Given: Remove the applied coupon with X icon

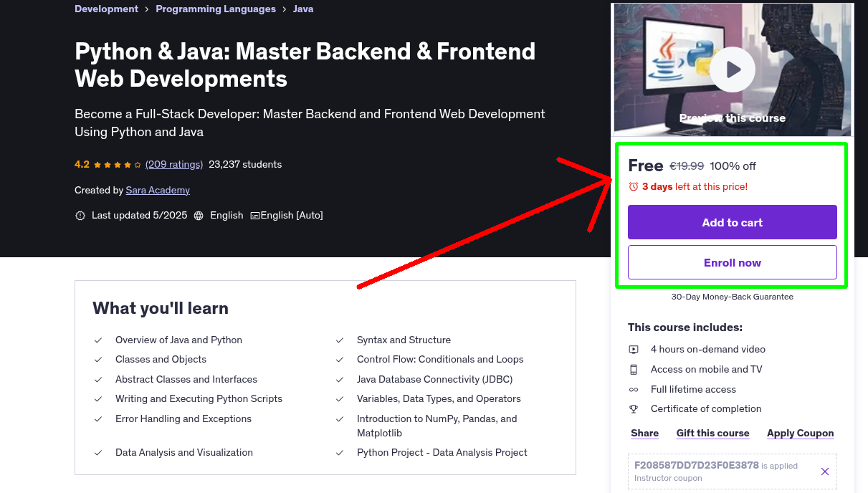Looking at the screenshot, I should [x=825, y=472].
